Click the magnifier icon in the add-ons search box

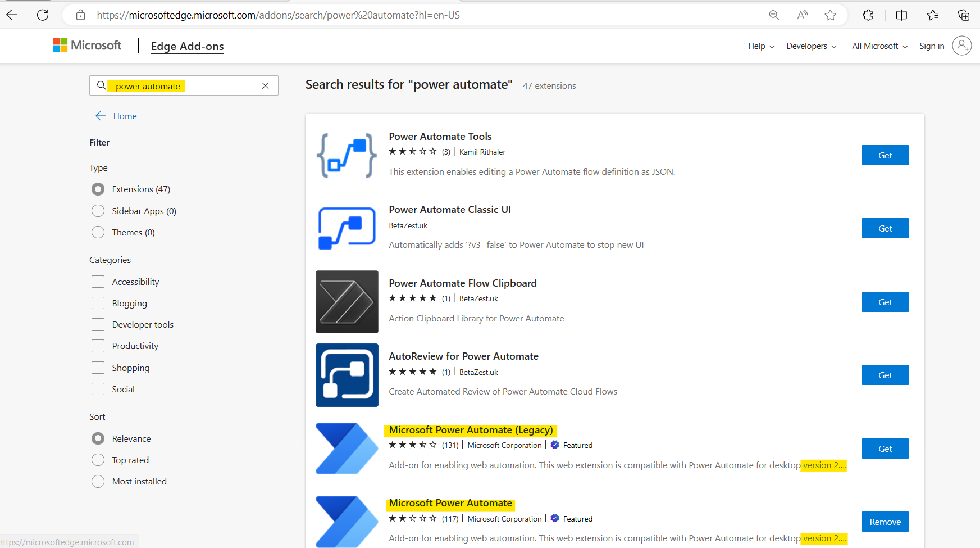pos(101,85)
